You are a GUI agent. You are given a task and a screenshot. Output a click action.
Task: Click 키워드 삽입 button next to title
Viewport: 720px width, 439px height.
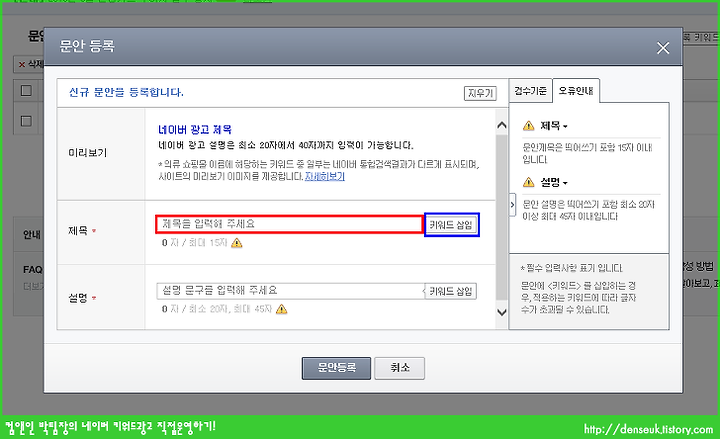451,225
